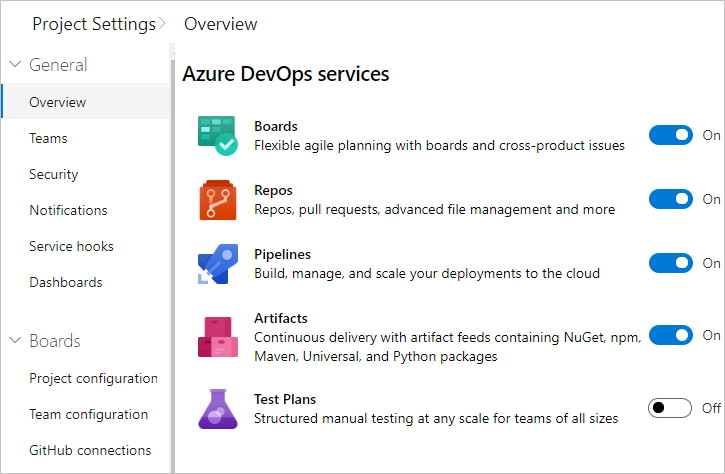
Task: Select Notifications in the sidebar
Action: tap(68, 210)
